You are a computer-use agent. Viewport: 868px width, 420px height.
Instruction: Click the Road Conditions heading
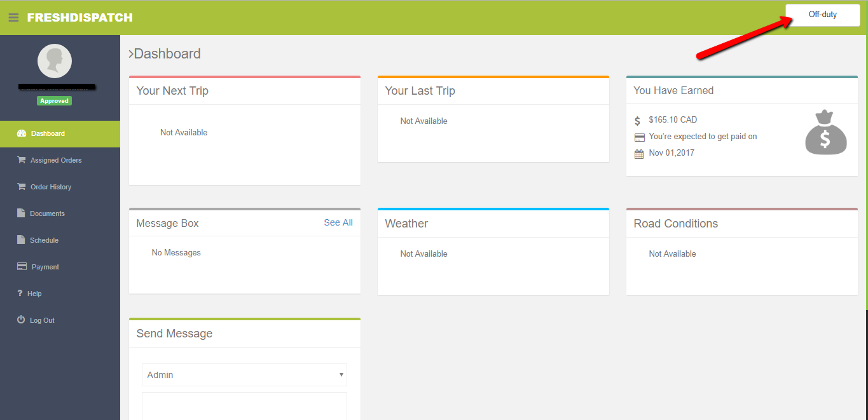676,224
